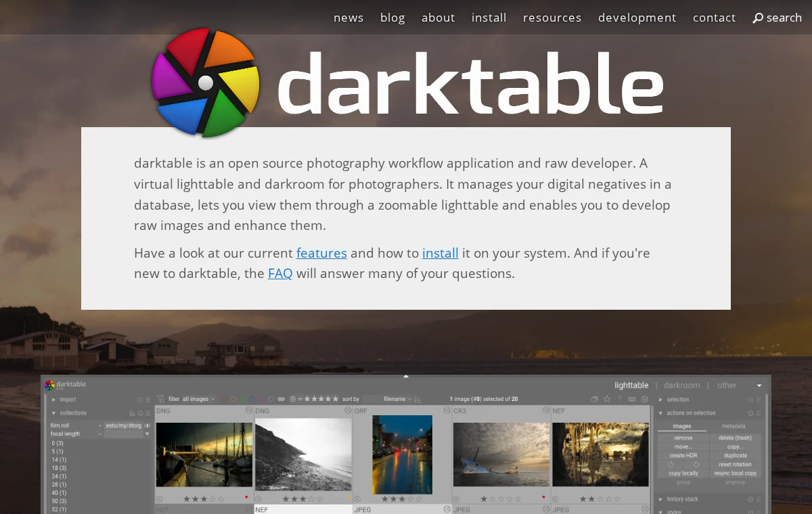This screenshot has width=812, height=514.
Task: Collapse the collections module
Action: [54, 413]
